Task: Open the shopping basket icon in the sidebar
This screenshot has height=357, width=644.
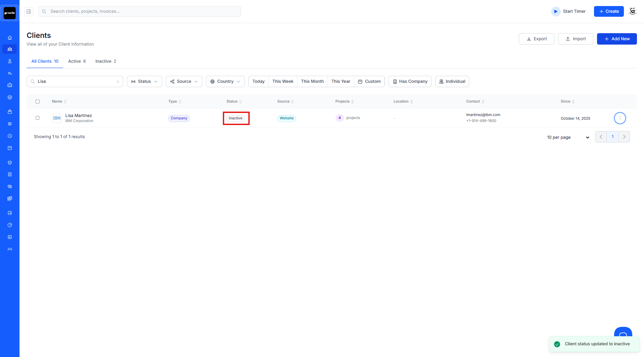Action: 10,162
